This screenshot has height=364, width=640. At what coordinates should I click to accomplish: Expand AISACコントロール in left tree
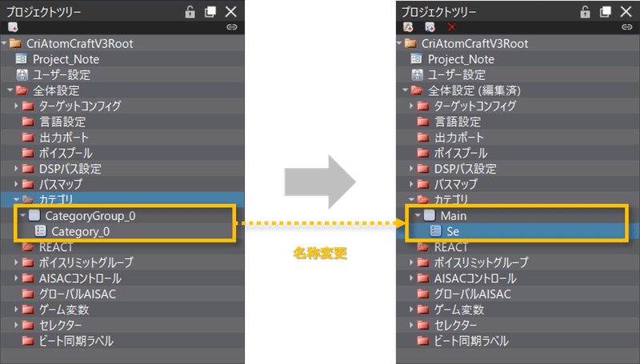coord(16,278)
